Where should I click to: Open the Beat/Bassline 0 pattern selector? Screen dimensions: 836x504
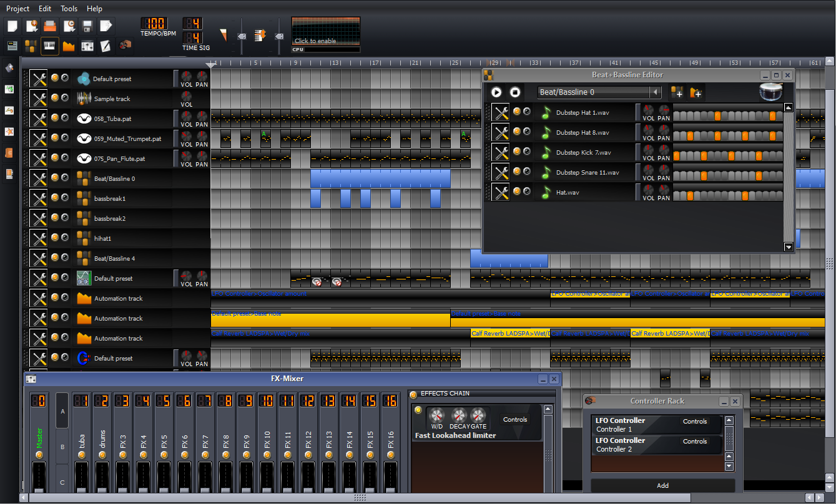click(x=596, y=92)
